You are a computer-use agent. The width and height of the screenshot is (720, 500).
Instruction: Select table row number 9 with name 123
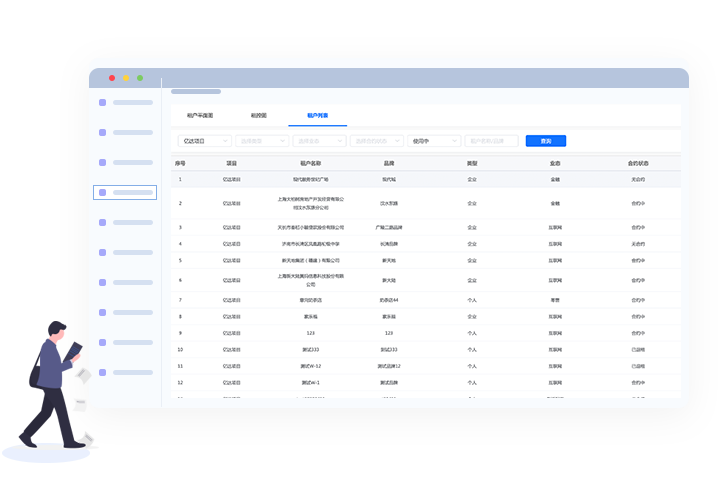tap(426, 333)
